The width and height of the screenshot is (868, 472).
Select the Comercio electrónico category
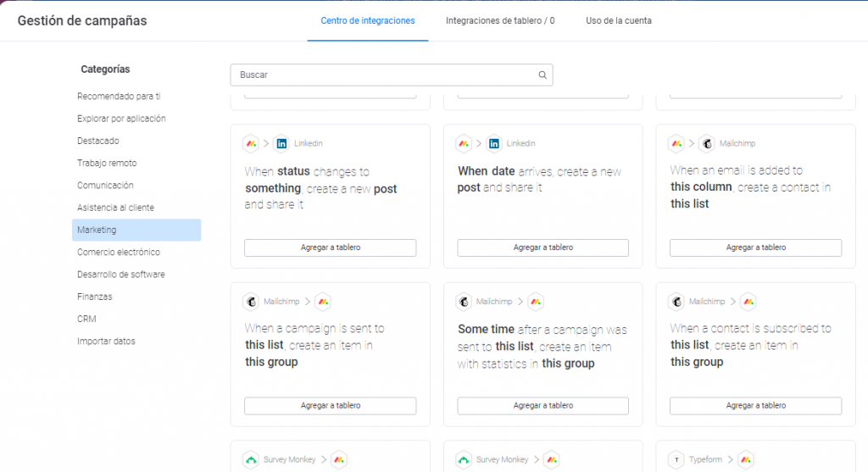119,252
